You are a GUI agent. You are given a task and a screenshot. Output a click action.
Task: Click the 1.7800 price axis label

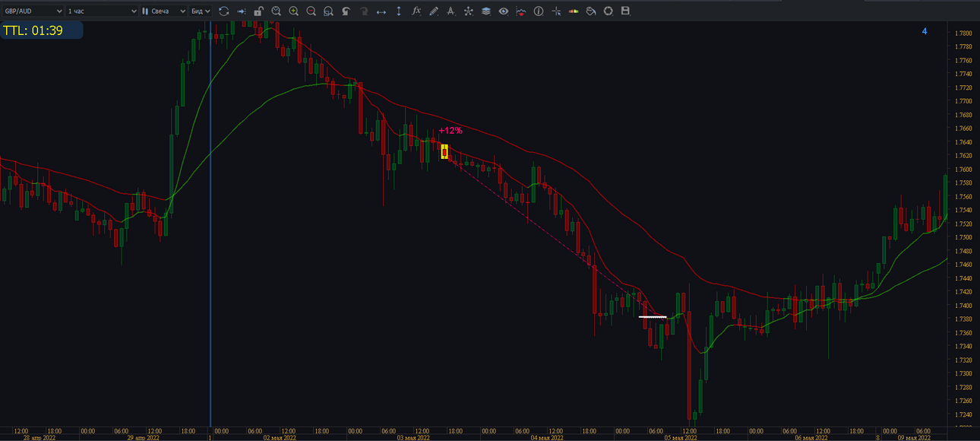pyautogui.click(x=963, y=33)
